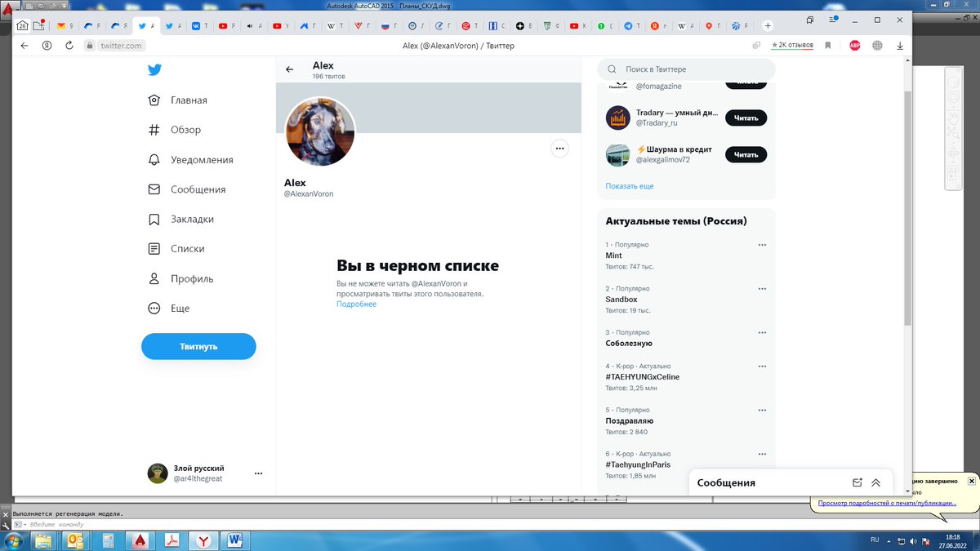The width and height of the screenshot is (980, 551).
Task: Click the Поиск в Твиттере search field
Action: (686, 69)
